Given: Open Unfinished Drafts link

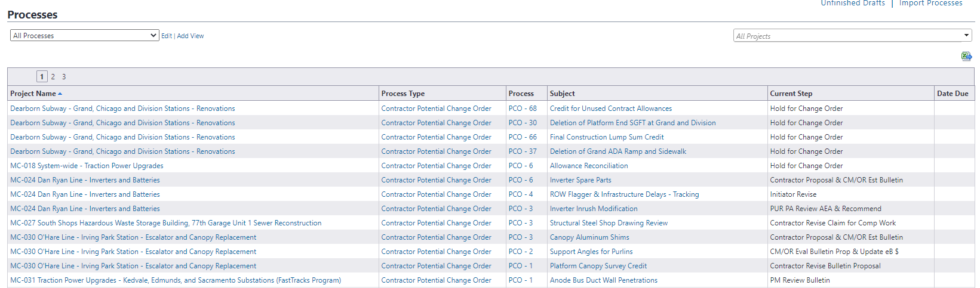Looking at the screenshot, I should (853, 3).
